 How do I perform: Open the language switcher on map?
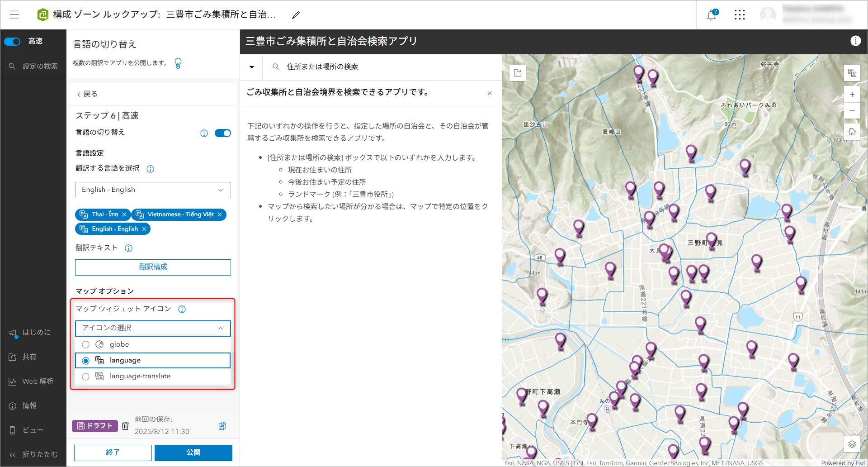(852, 73)
